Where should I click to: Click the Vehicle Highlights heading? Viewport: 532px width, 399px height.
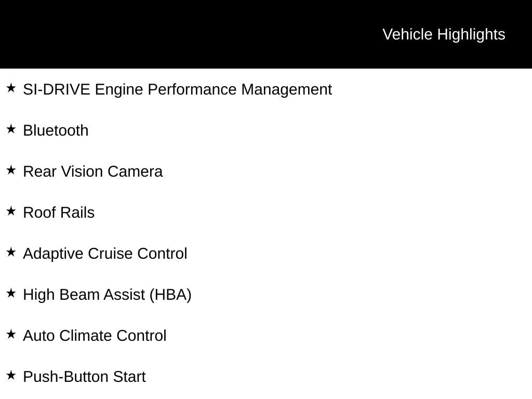pos(444,34)
